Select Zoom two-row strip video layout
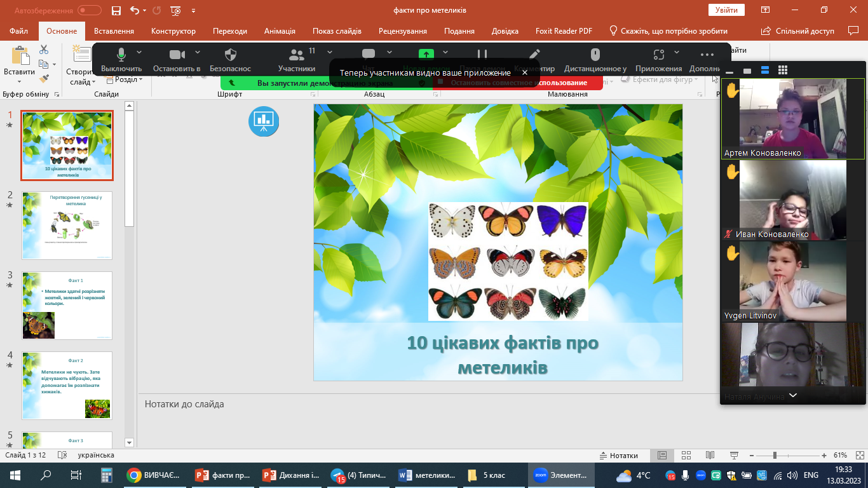This screenshot has height=488, width=868. coord(765,70)
